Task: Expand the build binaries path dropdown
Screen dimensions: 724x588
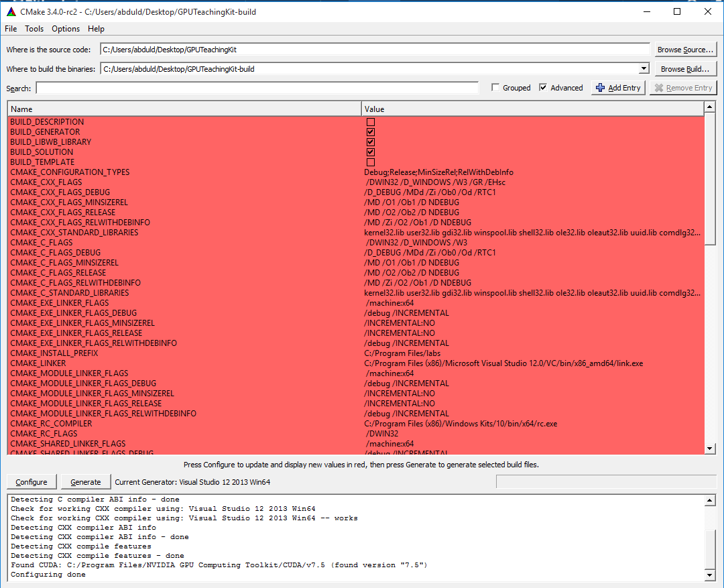Action: point(644,69)
